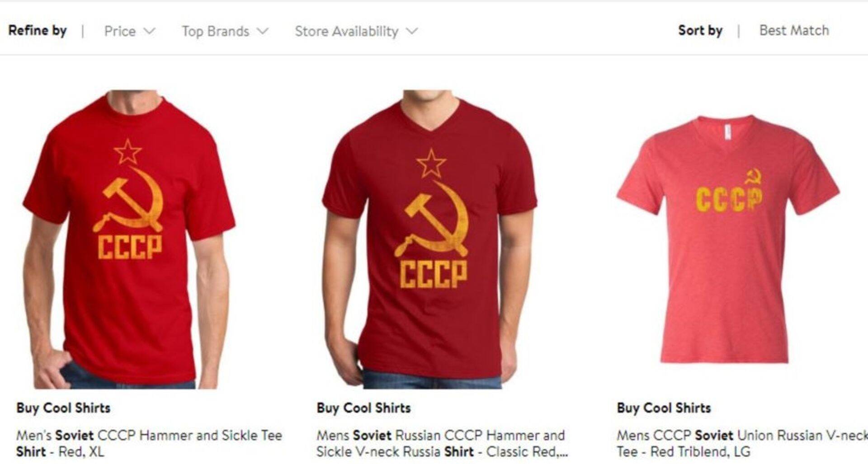Click Buy Cool Shirts brand under third product

pos(664,408)
